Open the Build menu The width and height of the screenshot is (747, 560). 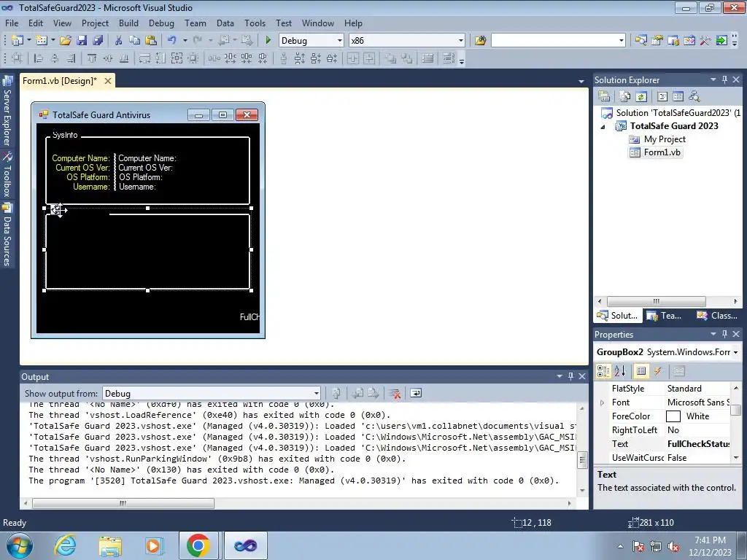128,23
